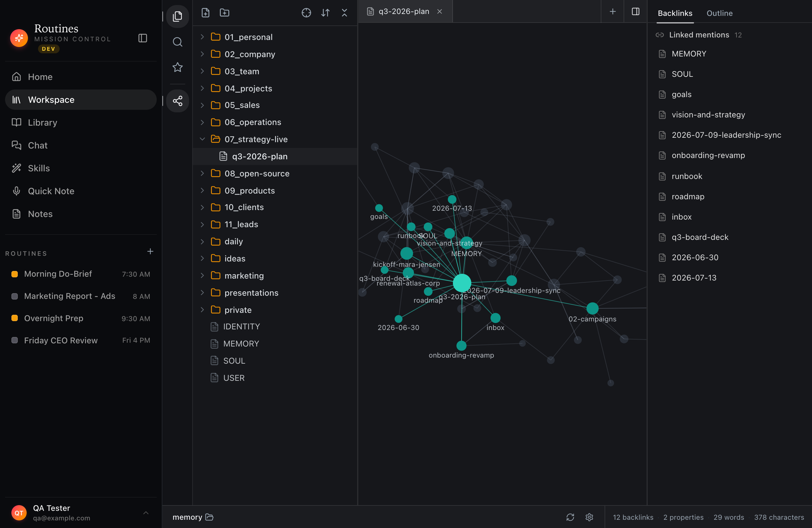Change the file sort order
Screen dimensions: 812x528
pos(325,13)
